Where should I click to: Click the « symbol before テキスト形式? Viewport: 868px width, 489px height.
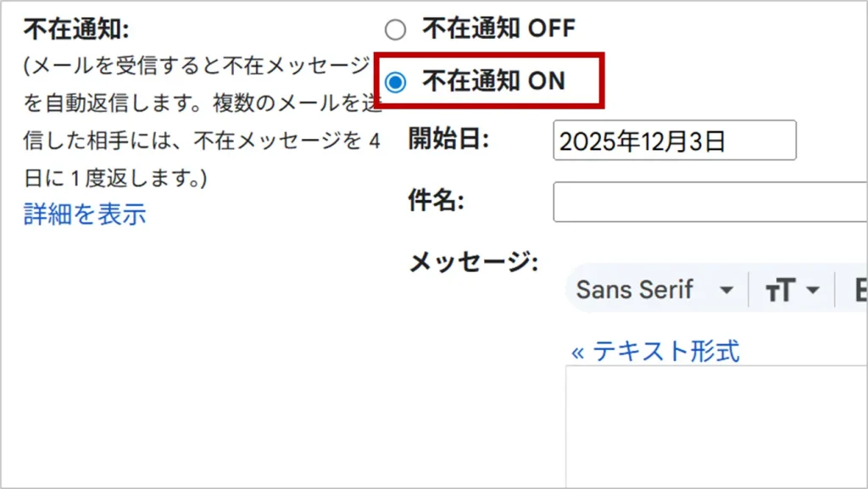(577, 351)
